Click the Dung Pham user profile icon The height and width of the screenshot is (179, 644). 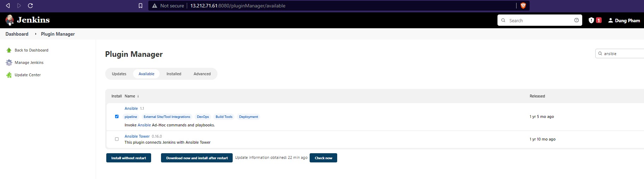point(610,20)
